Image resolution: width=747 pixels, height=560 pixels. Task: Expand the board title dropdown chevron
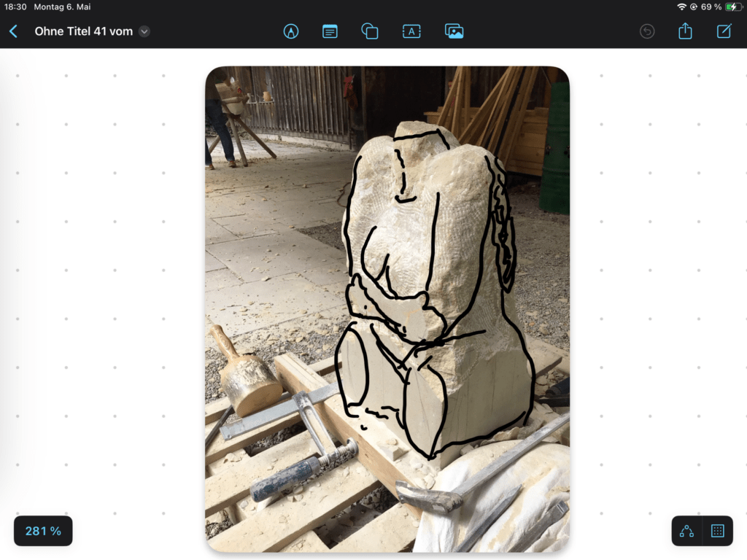[144, 31]
